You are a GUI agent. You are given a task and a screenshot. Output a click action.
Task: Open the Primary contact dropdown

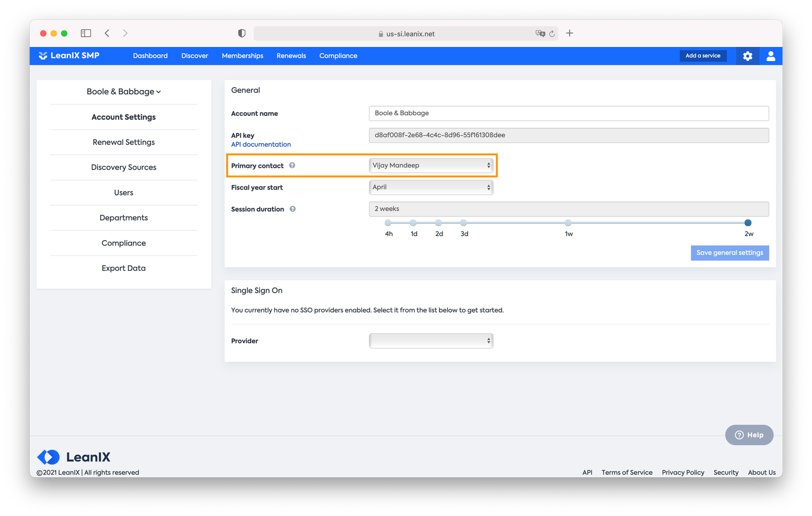coord(431,165)
